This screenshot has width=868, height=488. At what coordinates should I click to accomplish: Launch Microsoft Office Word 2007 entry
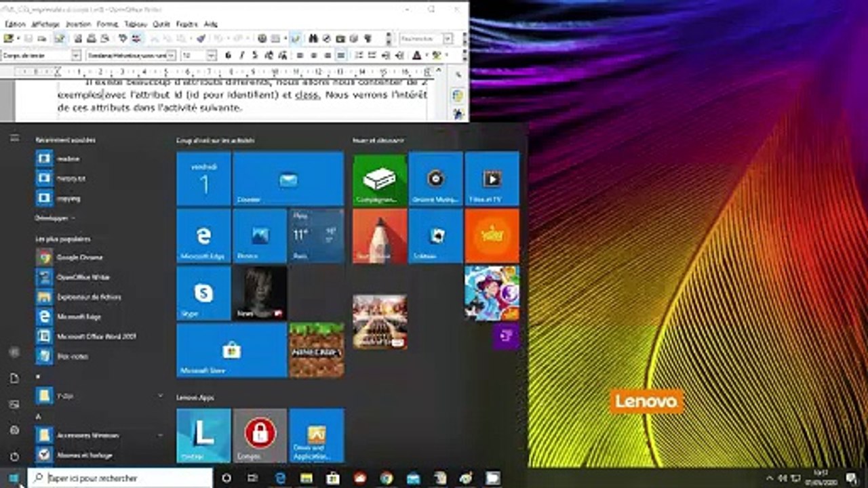tap(100, 336)
